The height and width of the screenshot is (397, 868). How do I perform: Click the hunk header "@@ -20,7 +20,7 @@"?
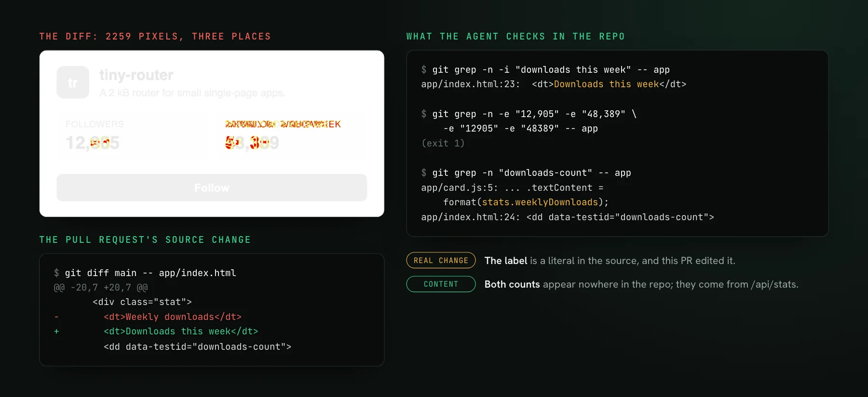coord(101,288)
